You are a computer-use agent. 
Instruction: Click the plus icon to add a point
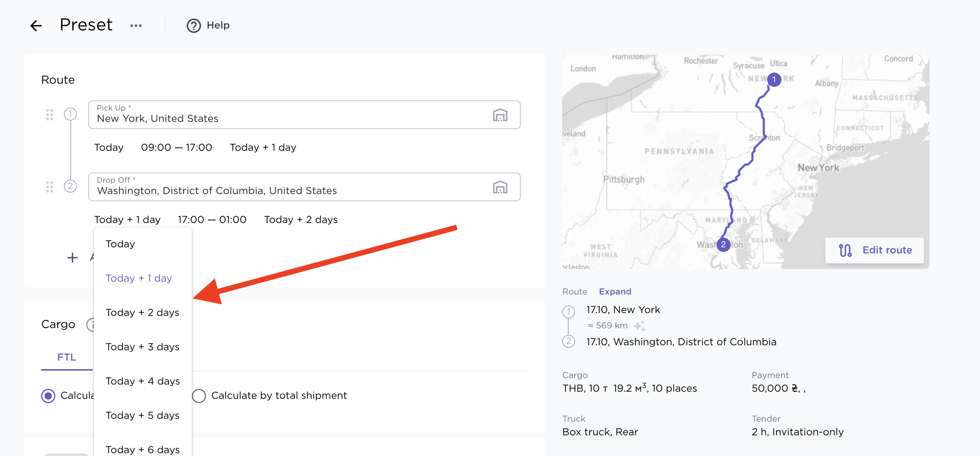tap(72, 258)
